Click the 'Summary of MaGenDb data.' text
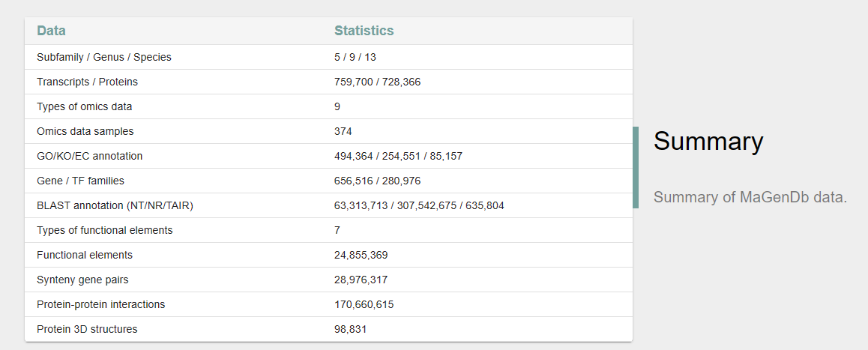The image size is (868, 350). (x=750, y=197)
